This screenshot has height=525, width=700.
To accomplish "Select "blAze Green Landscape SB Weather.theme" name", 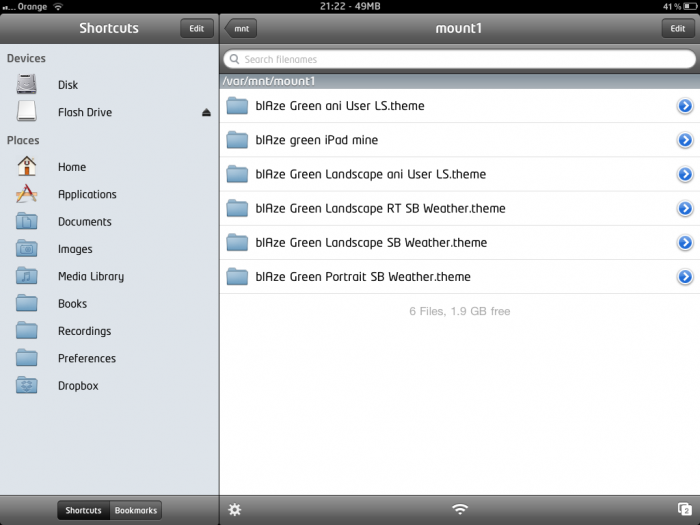I will (x=371, y=242).
